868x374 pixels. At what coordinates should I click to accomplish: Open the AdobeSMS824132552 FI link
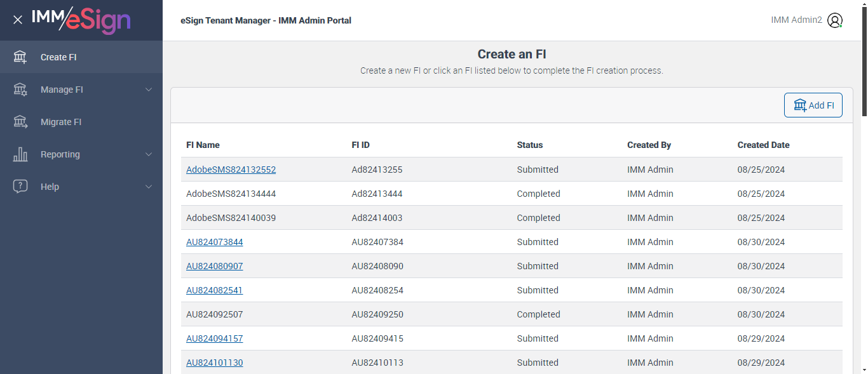click(231, 170)
